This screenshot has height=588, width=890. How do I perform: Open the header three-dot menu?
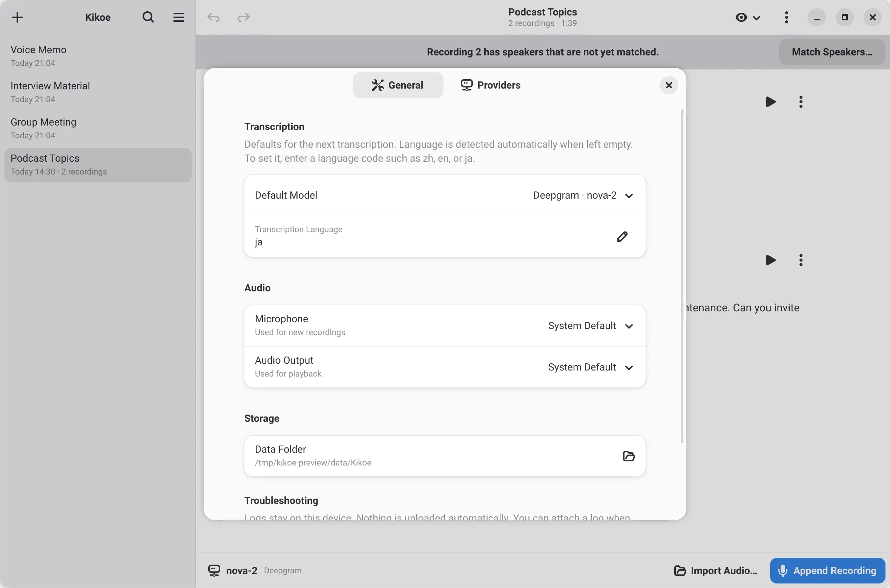click(787, 17)
